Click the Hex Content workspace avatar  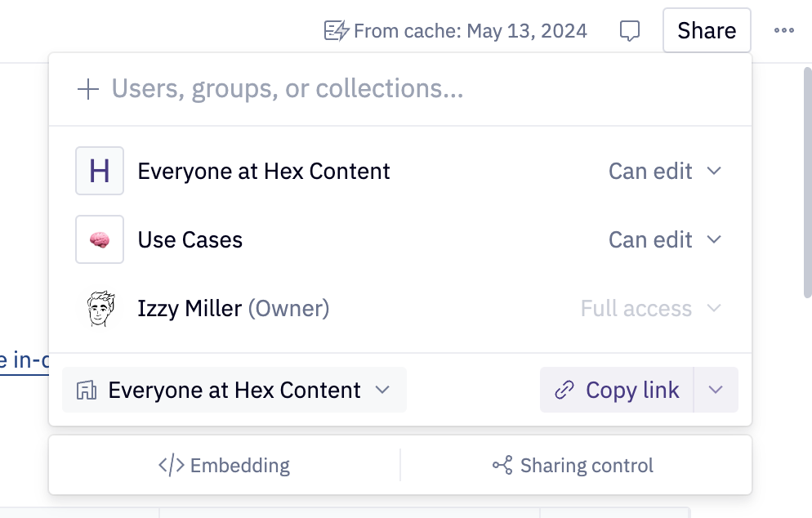point(99,171)
